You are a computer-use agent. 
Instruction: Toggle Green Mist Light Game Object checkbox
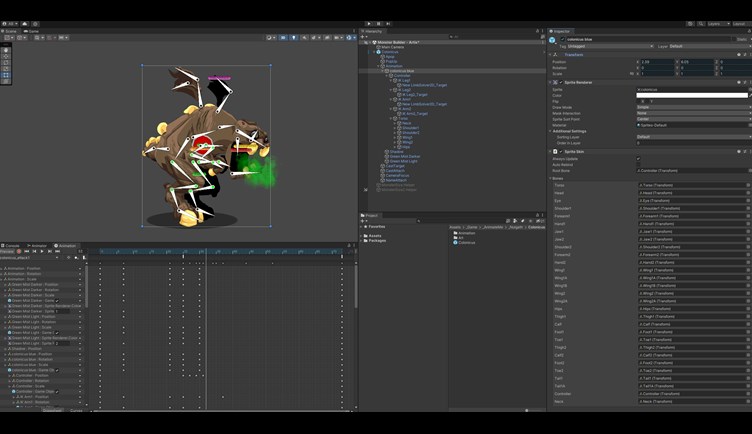[57, 333]
